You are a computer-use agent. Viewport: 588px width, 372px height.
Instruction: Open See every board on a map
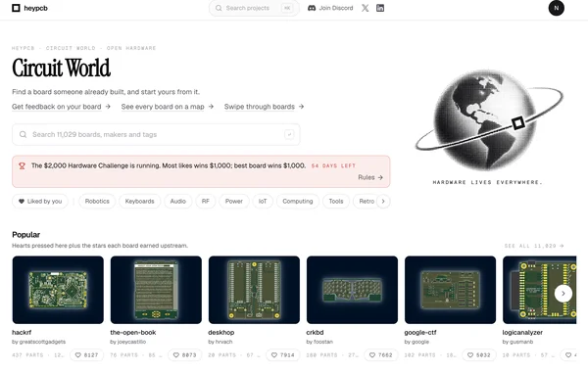click(x=168, y=107)
